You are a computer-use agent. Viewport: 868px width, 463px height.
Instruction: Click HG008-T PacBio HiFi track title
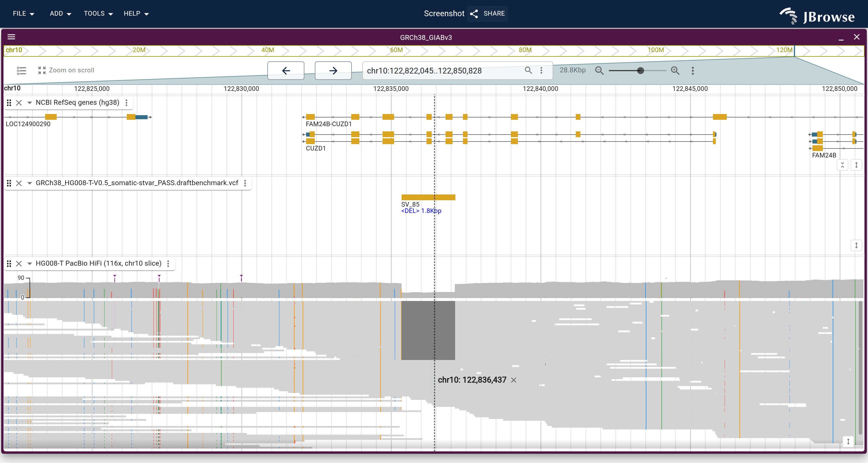point(98,263)
